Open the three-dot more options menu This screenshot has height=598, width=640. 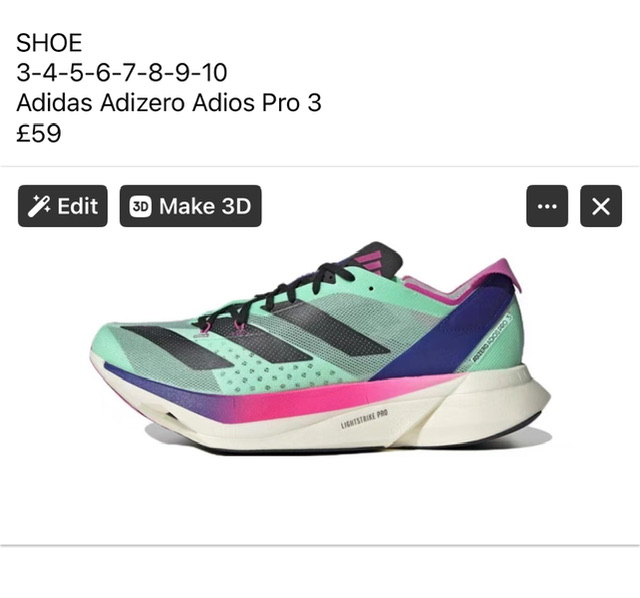(547, 206)
